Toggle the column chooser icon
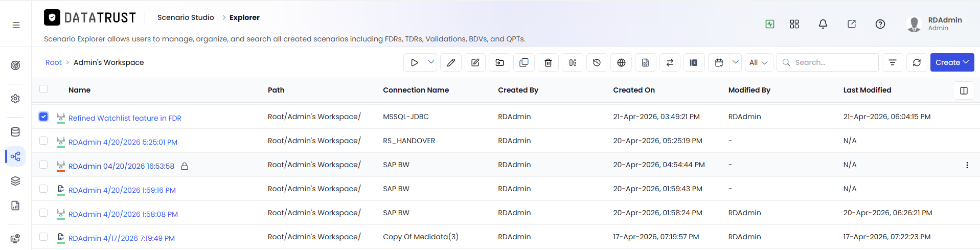This screenshot has height=250, width=980. click(964, 90)
